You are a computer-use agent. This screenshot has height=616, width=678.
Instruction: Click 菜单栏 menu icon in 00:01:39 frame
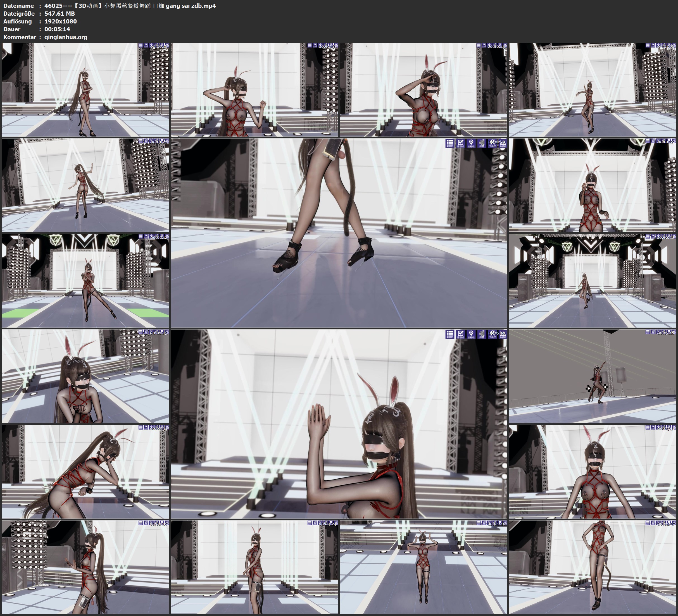(x=450, y=143)
